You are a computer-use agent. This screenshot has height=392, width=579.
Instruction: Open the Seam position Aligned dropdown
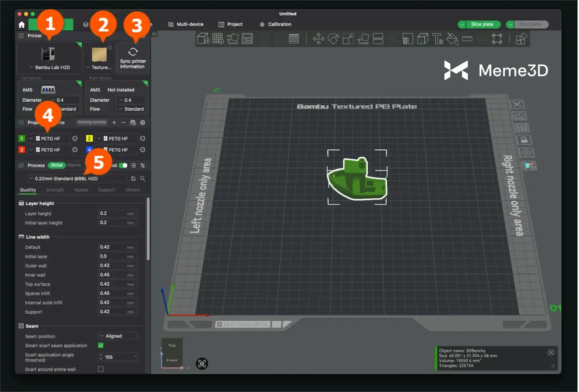pyautogui.click(x=118, y=336)
